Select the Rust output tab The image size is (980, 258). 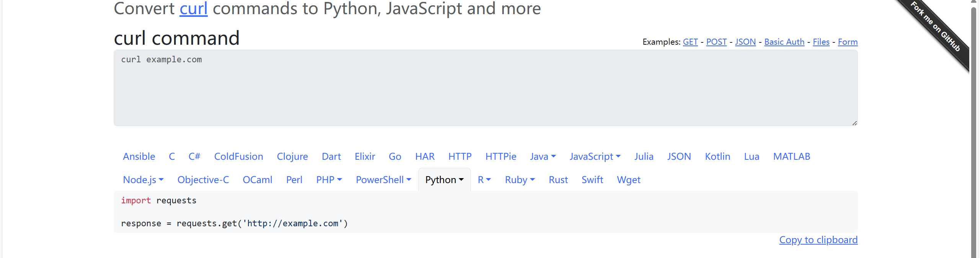558,180
